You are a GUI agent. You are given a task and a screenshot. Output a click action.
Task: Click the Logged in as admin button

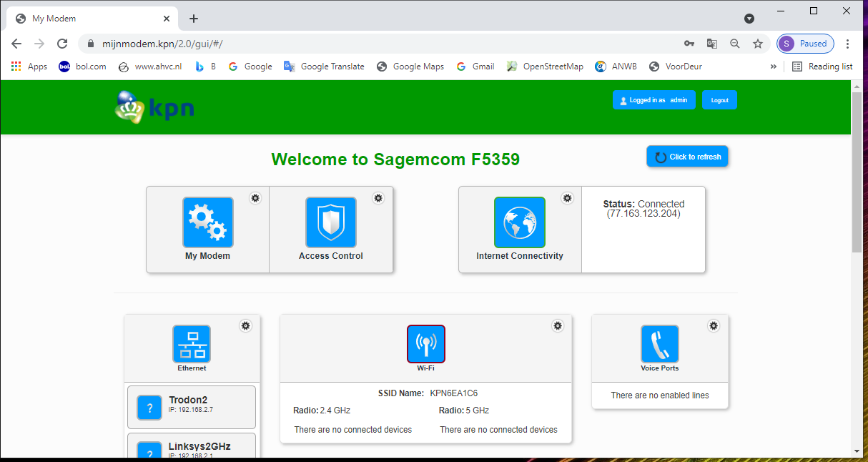(654, 100)
